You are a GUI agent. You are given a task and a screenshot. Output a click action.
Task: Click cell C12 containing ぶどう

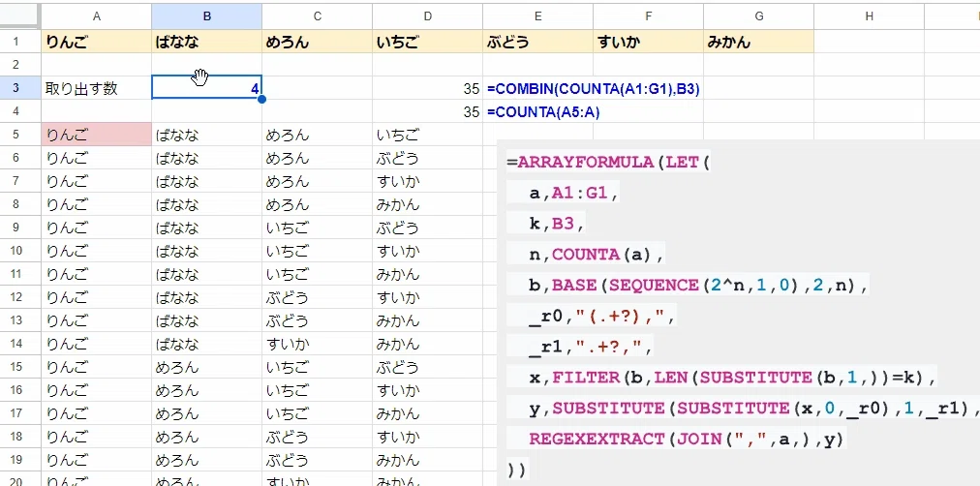pos(317,296)
